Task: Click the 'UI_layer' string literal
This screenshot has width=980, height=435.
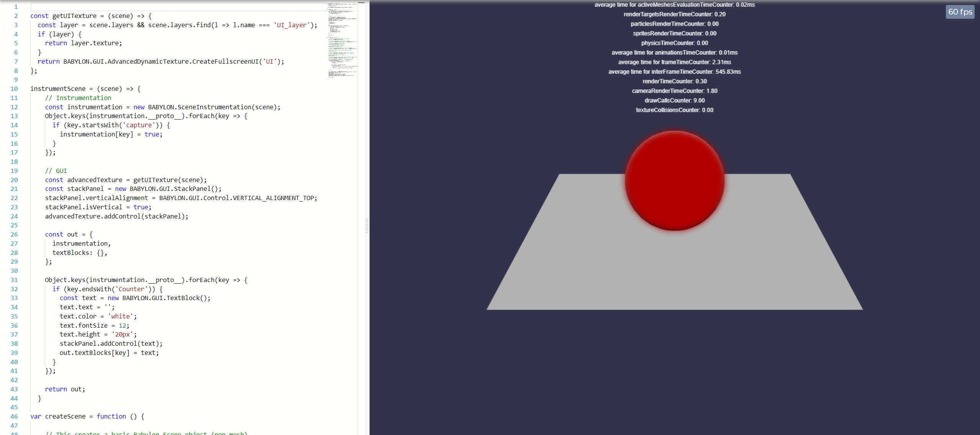Action: (x=291, y=25)
